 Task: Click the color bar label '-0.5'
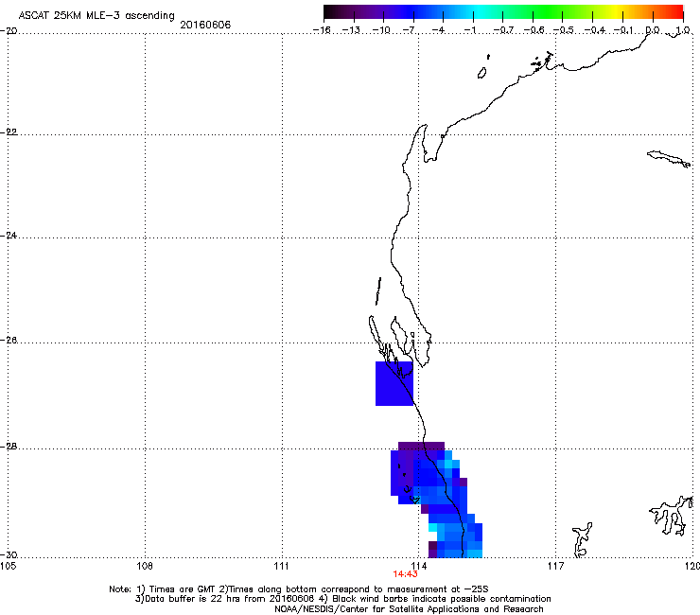(x=564, y=30)
